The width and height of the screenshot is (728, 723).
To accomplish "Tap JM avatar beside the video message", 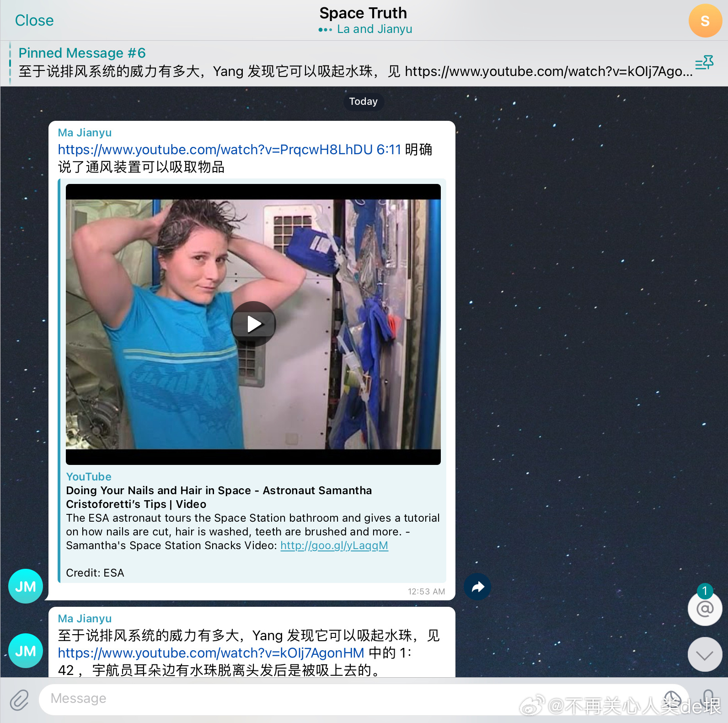I will (x=26, y=586).
